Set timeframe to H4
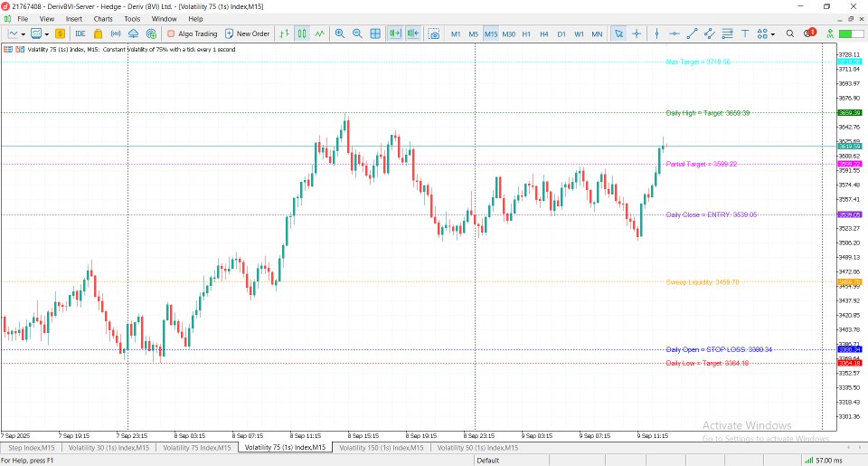 coord(544,33)
